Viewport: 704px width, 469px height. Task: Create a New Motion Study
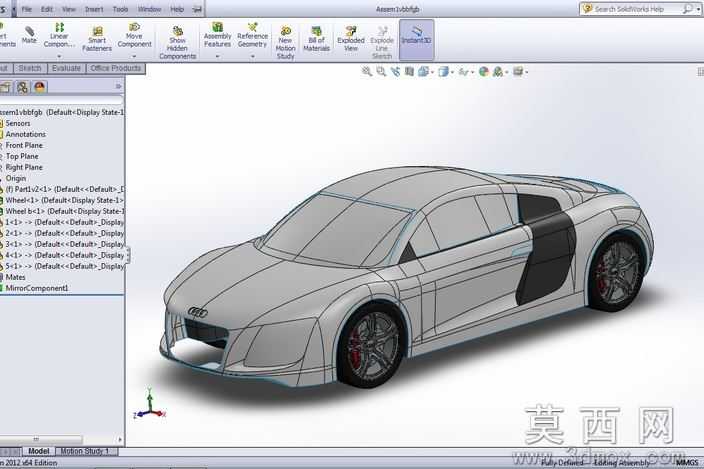click(x=285, y=42)
